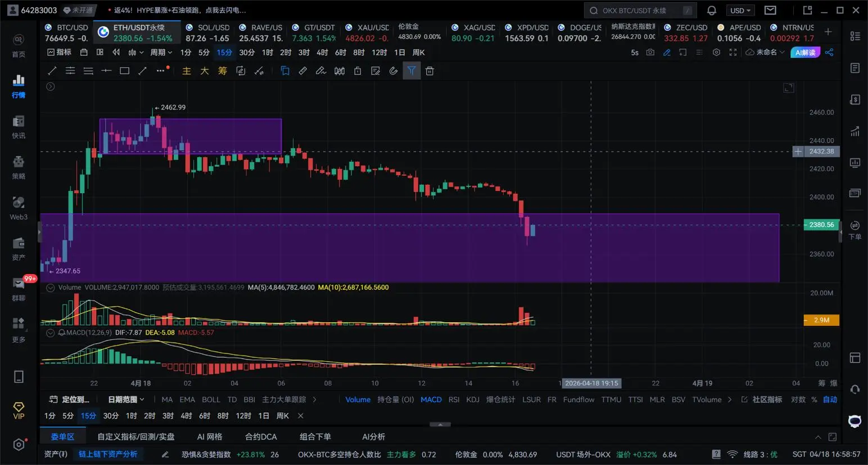The height and width of the screenshot is (465, 868).
Task: Search in the OKX BTC/USDT field
Action: pos(640,10)
